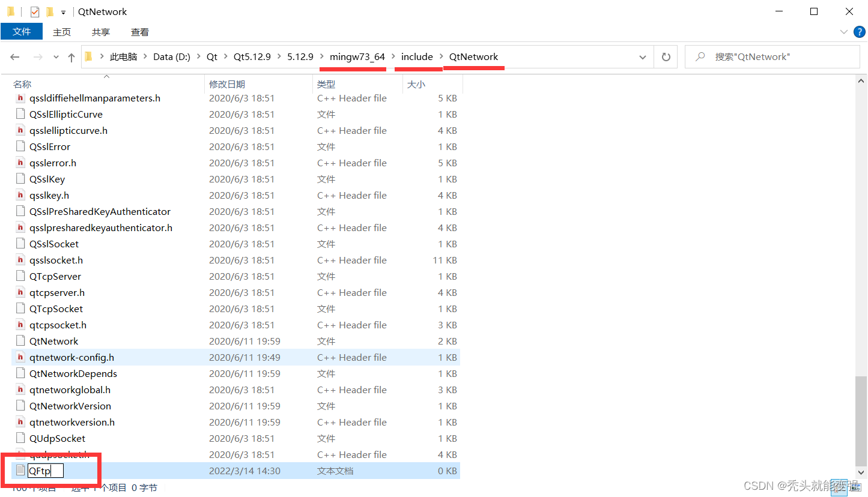The width and height of the screenshot is (868, 497).
Task: Select the QSslSocket file icon
Action: (x=21, y=244)
